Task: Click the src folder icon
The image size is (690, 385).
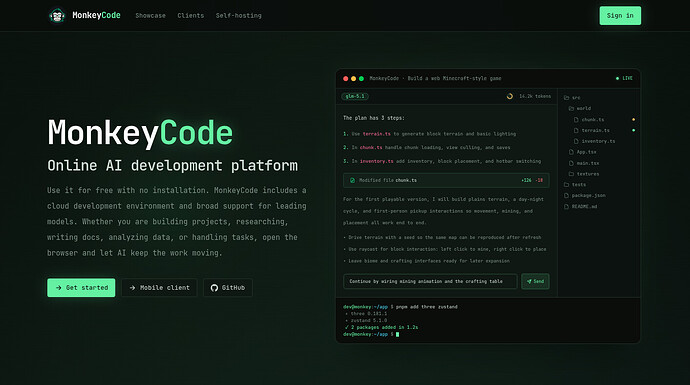Action: point(566,98)
